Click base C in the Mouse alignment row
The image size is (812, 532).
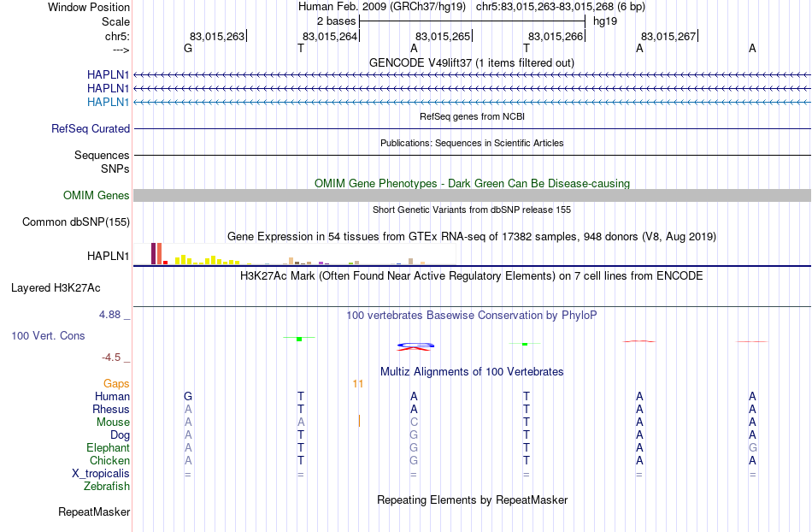coord(414,423)
